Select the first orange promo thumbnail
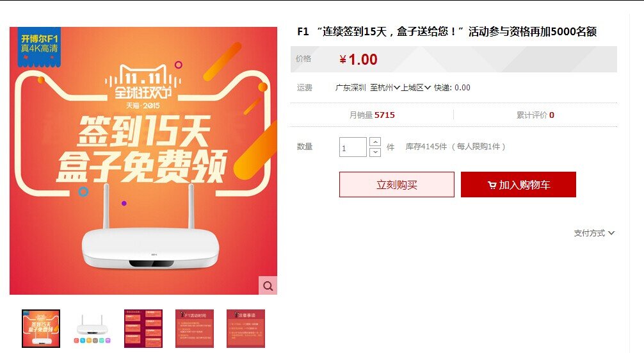The height and width of the screenshot is (353, 644). click(41, 329)
